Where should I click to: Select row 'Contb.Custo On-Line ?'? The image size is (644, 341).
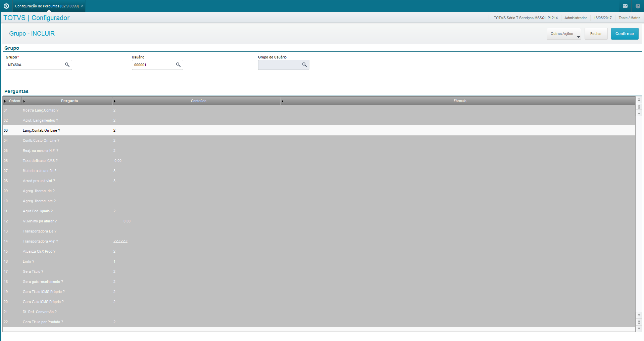[319, 140]
